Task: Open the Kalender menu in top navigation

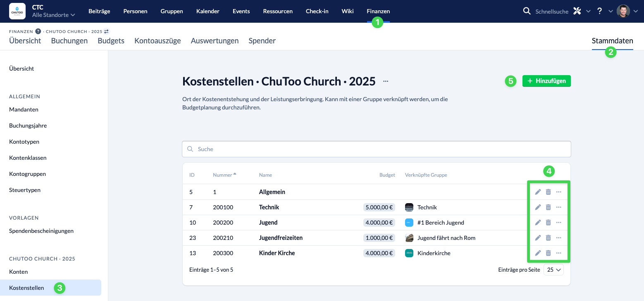Action: [208, 11]
